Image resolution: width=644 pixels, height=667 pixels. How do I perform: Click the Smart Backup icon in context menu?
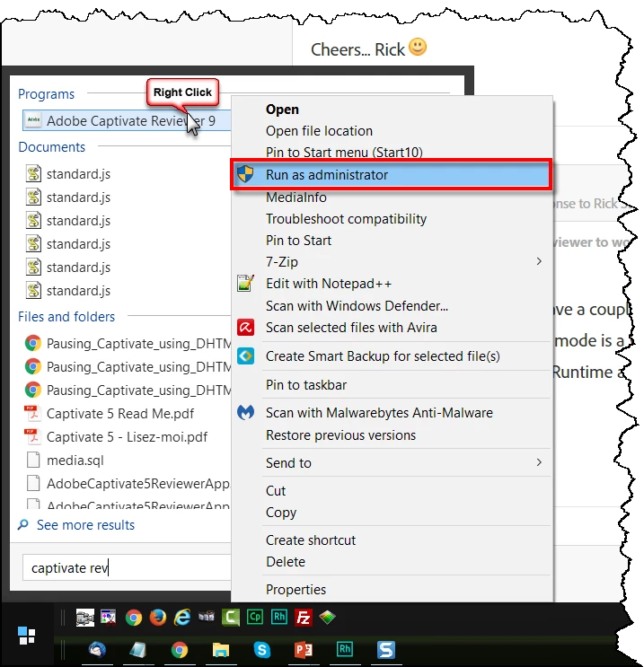click(x=245, y=356)
